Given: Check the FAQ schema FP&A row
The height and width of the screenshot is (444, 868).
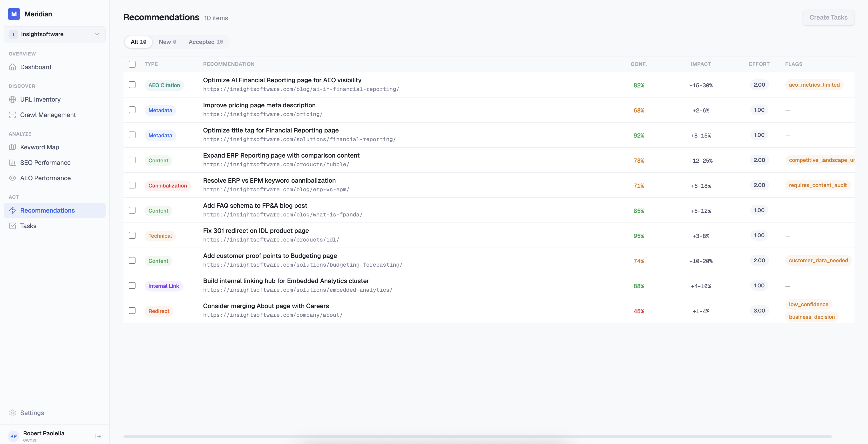Looking at the screenshot, I should [x=132, y=210].
